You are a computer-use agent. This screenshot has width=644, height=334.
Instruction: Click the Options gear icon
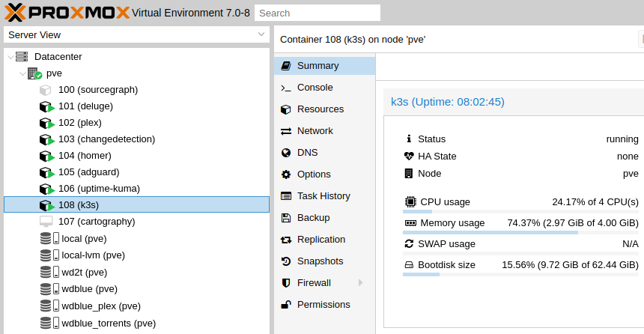click(286, 174)
